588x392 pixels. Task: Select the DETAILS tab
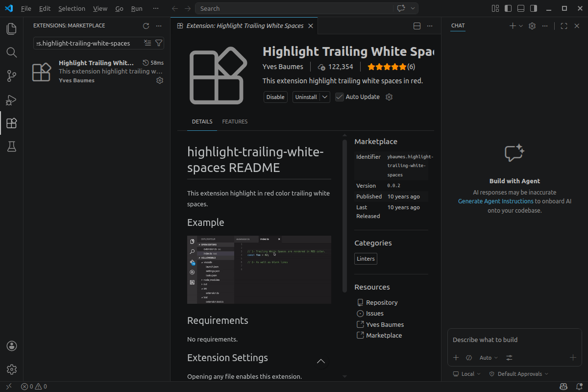coord(202,122)
